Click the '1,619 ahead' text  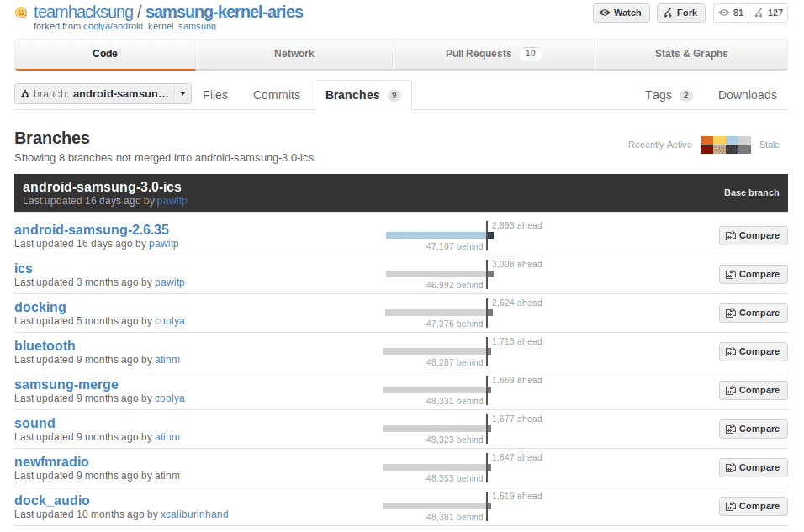click(x=517, y=496)
